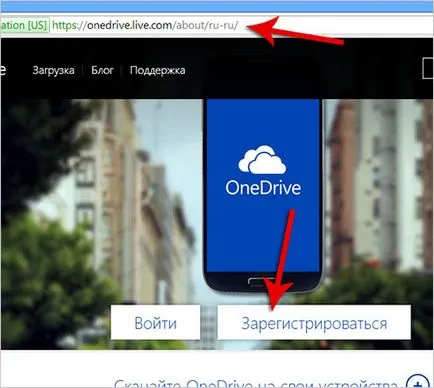Click the onedrive.live.com URL in address bar

click(x=145, y=25)
